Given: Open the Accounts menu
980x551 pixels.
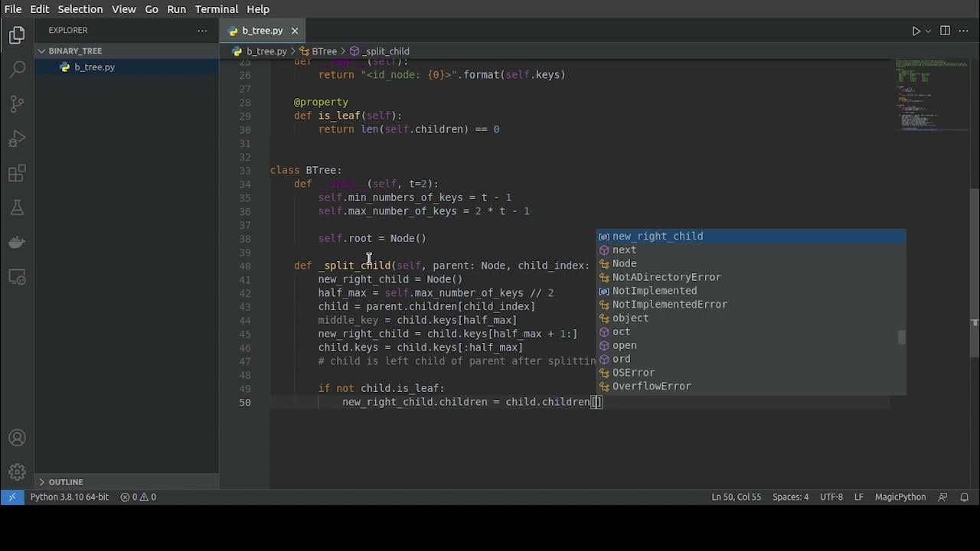Looking at the screenshot, I should tap(17, 438).
